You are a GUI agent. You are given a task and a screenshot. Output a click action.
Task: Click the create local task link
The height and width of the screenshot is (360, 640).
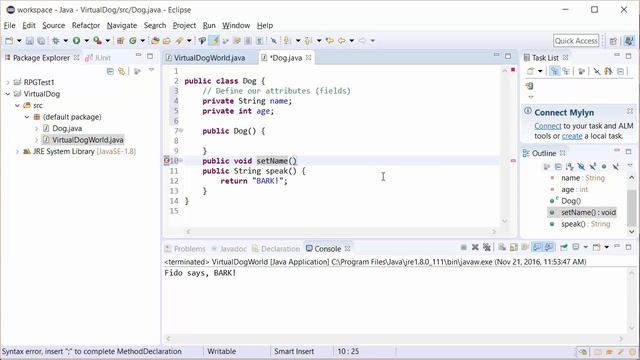point(572,136)
